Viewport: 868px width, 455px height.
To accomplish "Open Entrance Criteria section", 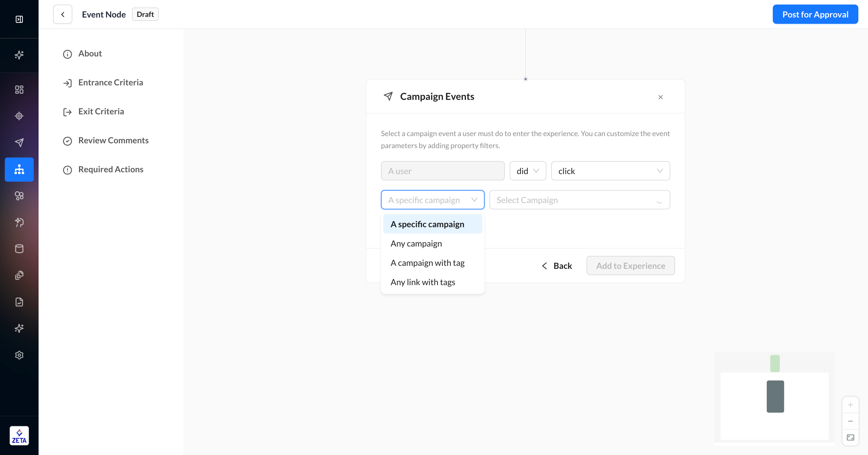I will [111, 83].
